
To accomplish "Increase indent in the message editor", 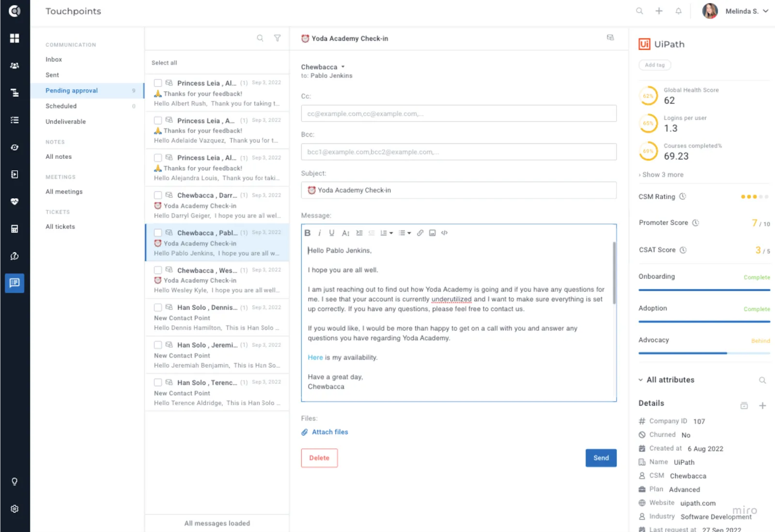I will pos(359,233).
